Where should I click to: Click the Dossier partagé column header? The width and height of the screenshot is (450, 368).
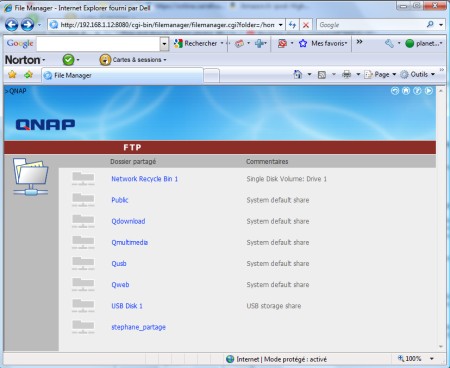pos(133,161)
